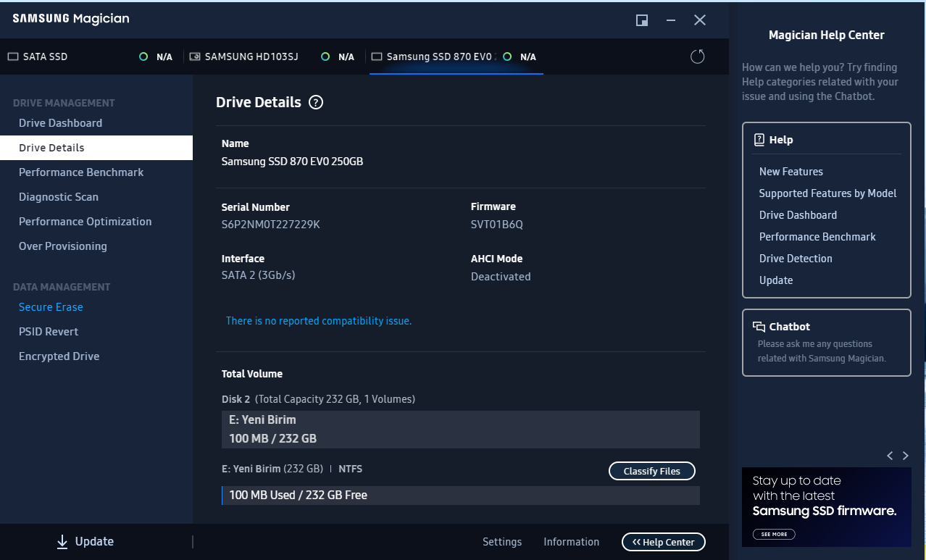
Task: Click the Help book icon
Action: coord(759,140)
